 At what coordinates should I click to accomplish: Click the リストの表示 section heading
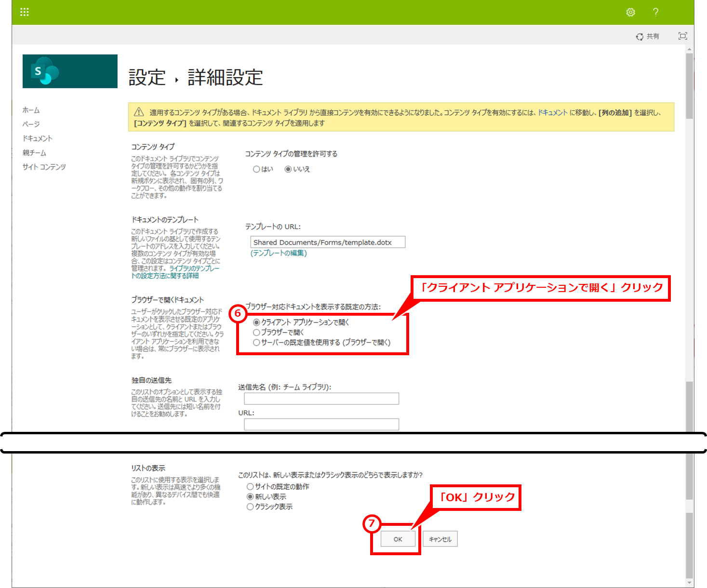148,468
